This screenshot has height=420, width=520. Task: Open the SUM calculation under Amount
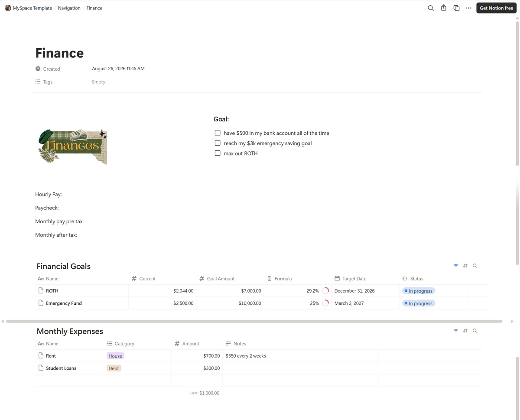204,393
